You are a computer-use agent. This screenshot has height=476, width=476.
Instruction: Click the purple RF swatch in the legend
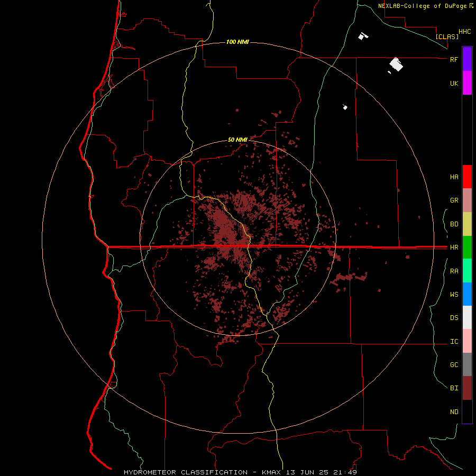pos(467,59)
